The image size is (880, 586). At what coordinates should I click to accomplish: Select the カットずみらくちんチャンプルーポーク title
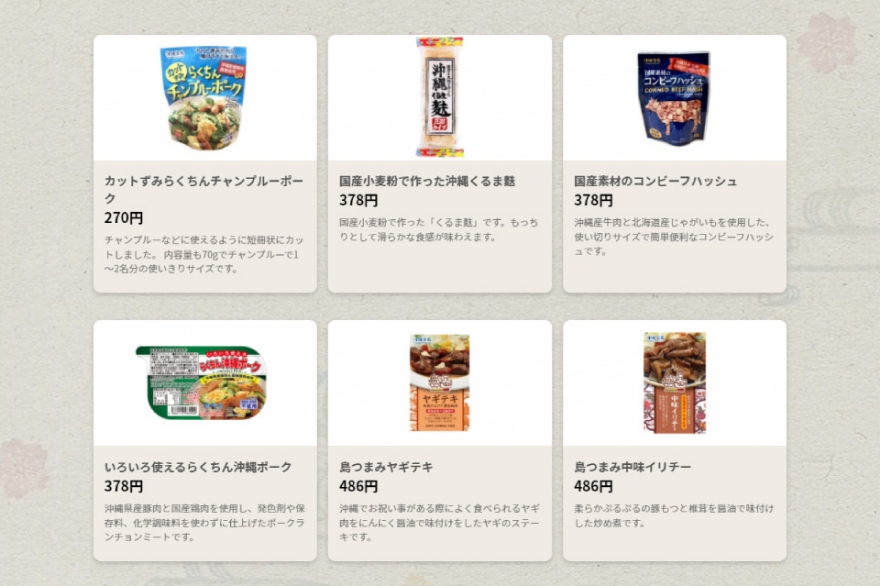204,189
